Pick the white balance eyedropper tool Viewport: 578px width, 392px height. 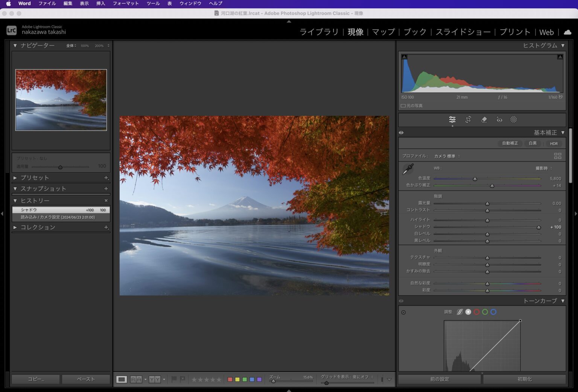point(408,169)
